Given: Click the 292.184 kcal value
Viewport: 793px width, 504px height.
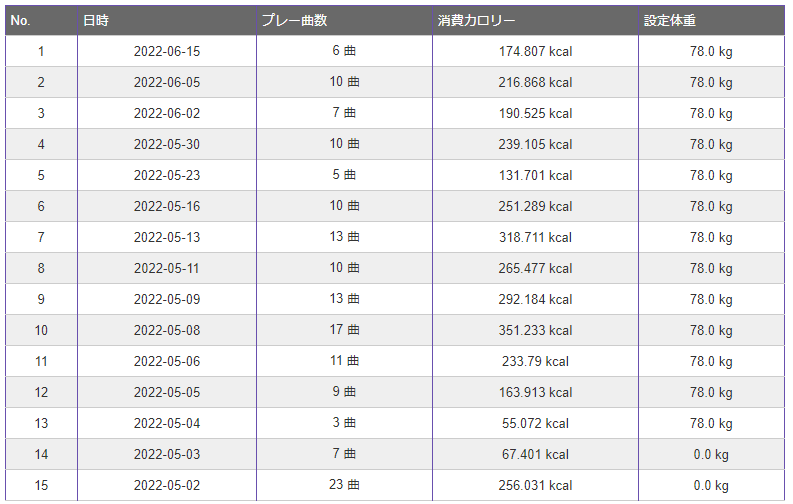Looking at the screenshot, I should click(536, 299).
